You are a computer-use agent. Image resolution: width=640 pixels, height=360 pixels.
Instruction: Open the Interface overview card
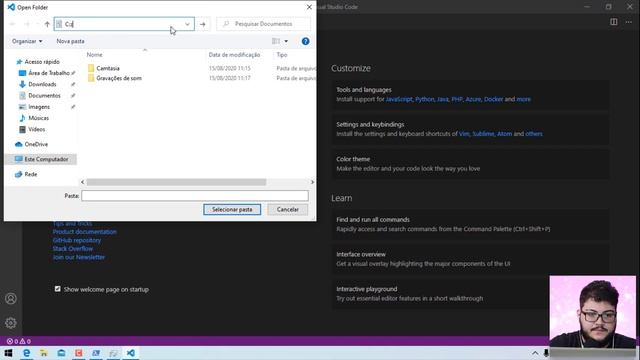[470, 259]
